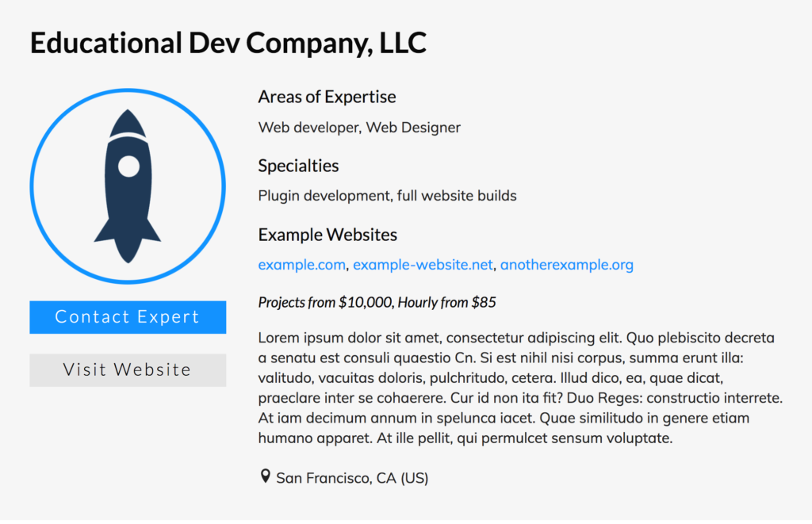Select the Example Websites heading
The width and height of the screenshot is (812, 524).
coord(327,235)
